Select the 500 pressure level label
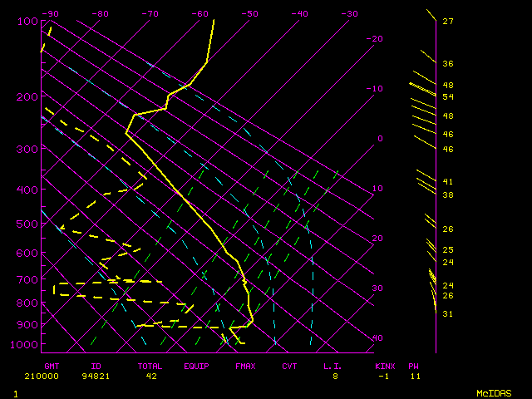Viewport: 532px width, 399px height. [x=27, y=224]
